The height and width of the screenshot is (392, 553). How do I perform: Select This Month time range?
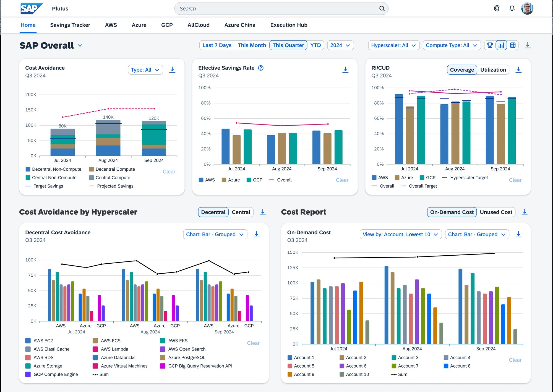(252, 45)
